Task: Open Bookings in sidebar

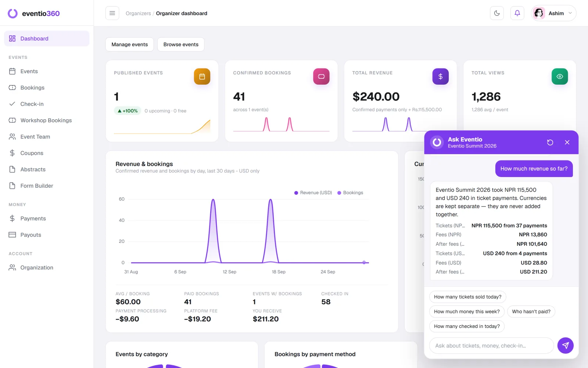Action: pos(47,88)
